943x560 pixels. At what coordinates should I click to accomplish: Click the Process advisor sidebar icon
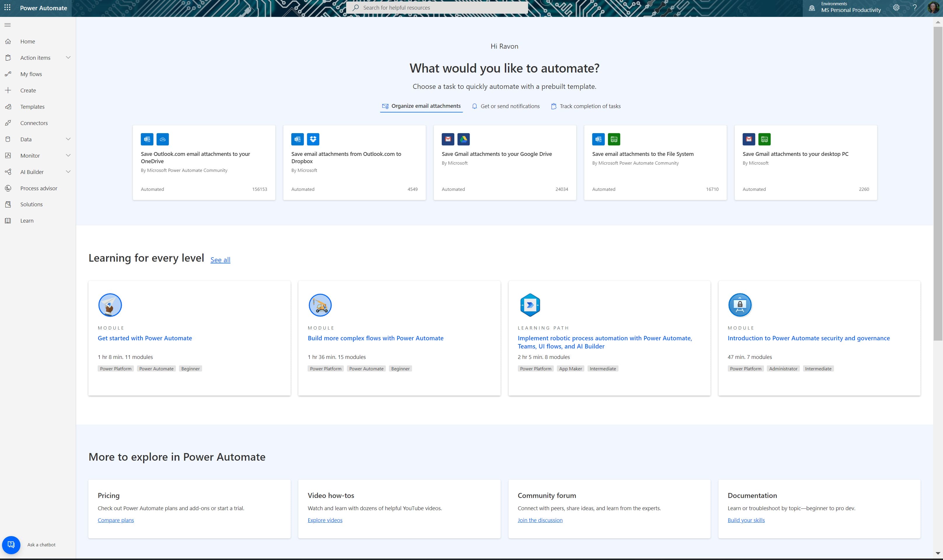coord(8,188)
